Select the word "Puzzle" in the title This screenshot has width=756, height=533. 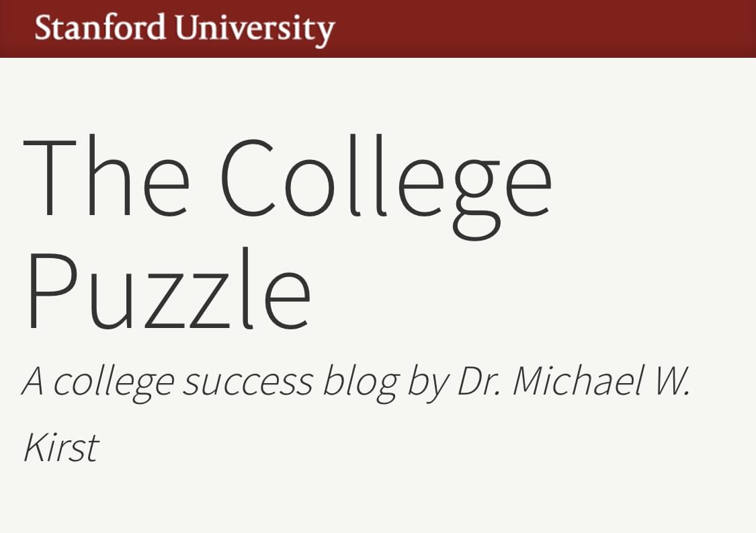[169, 290]
